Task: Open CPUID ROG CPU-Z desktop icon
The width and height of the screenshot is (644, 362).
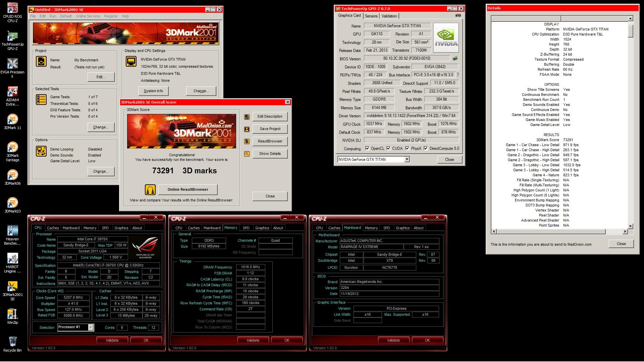Action: click(12, 13)
